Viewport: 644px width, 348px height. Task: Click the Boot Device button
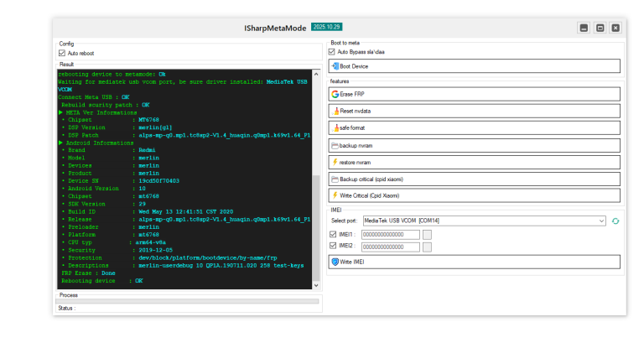pyautogui.click(x=475, y=66)
